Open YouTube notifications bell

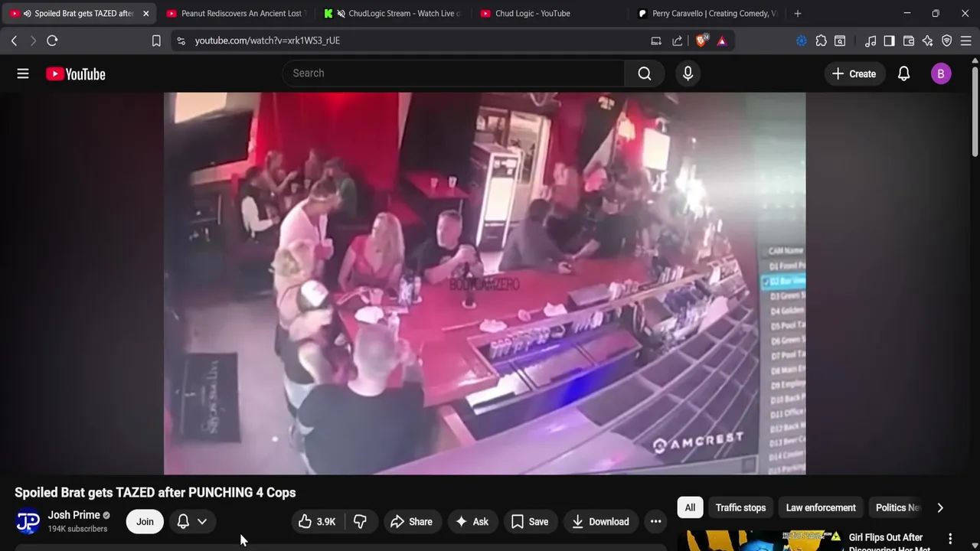coord(903,73)
